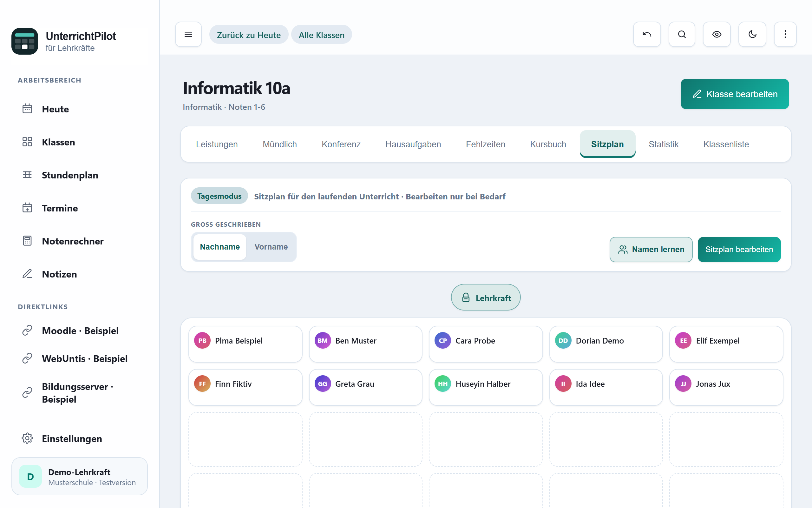Switch to the Fehlzeiten tab

point(485,144)
